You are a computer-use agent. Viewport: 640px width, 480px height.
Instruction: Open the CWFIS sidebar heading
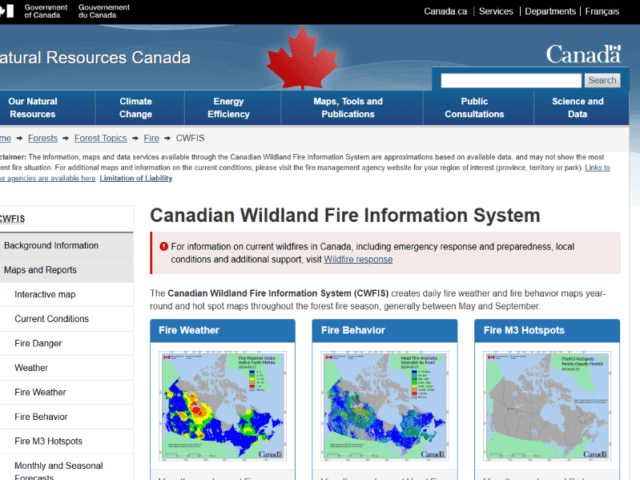tap(13, 219)
